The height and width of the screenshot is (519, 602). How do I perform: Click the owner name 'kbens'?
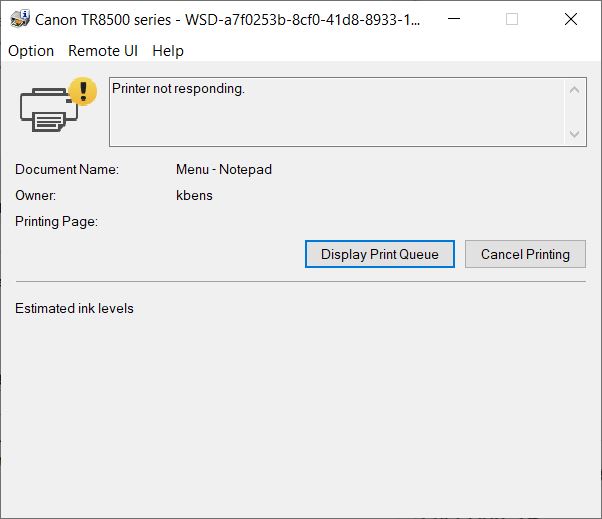point(194,195)
